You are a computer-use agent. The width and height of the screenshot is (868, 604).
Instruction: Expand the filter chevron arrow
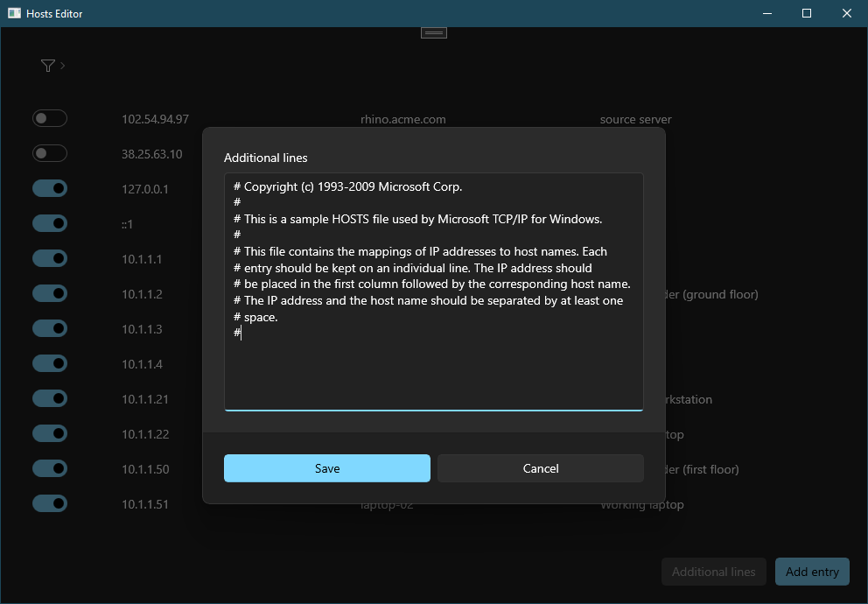pos(62,66)
